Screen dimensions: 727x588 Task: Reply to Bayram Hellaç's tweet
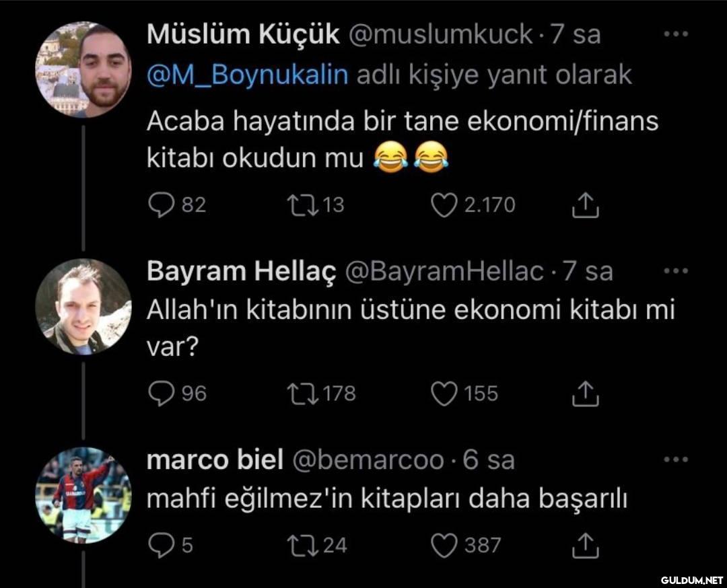pyautogui.click(x=161, y=394)
